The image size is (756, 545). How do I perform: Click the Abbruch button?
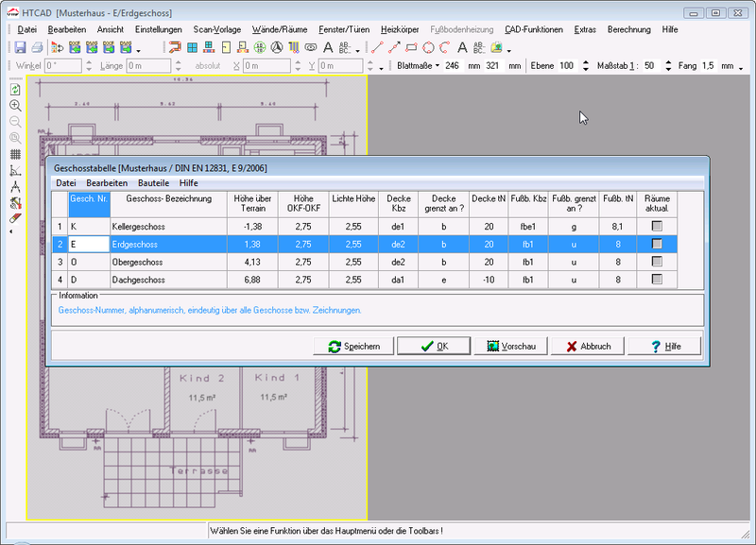pyautogui.click(x=588, y=346)
